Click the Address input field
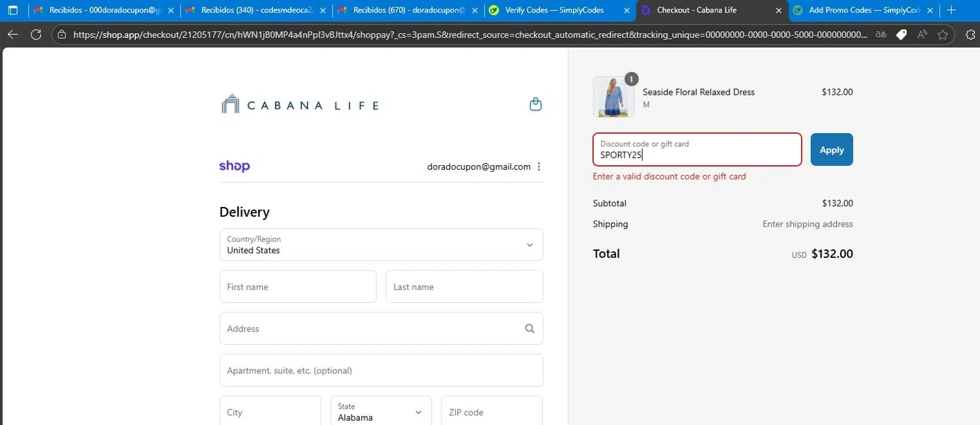This screenshot has width=980, height=425. pos(381,328)
